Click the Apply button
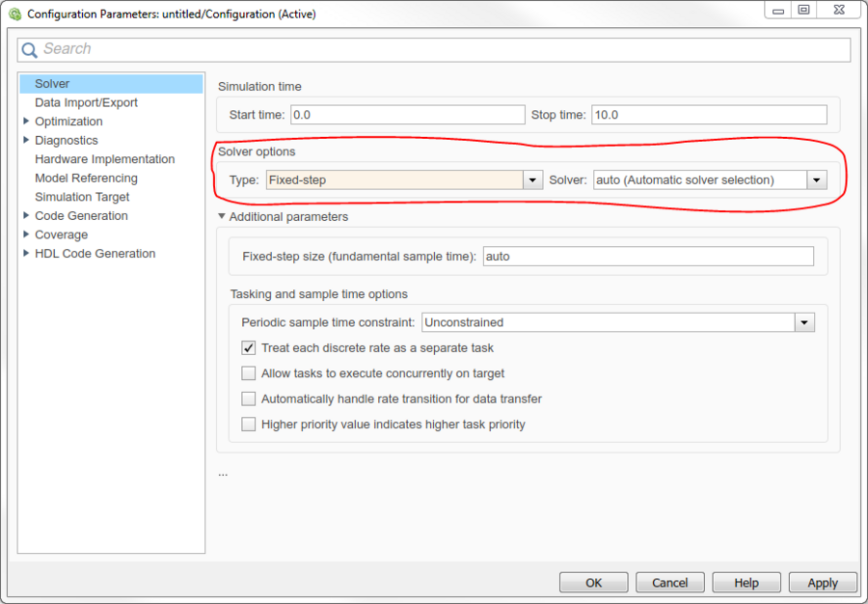868x604 pixels. pos(822,583)
